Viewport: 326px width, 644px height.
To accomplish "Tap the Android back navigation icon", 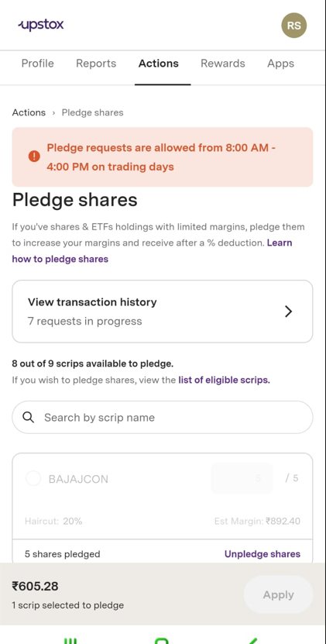I will [x=253, y=641].
